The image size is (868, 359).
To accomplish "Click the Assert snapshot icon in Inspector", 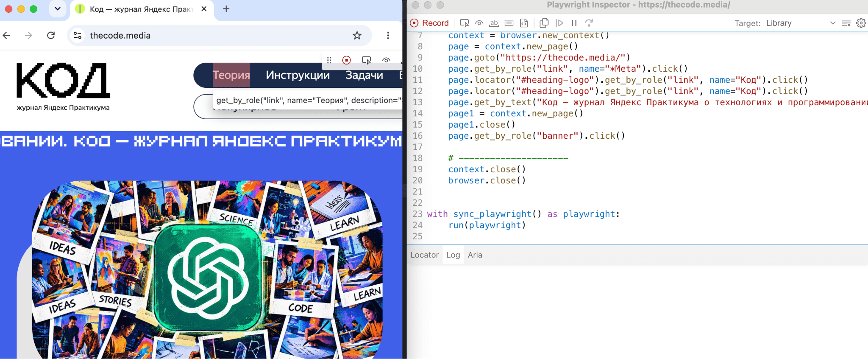I will [524, 23].
